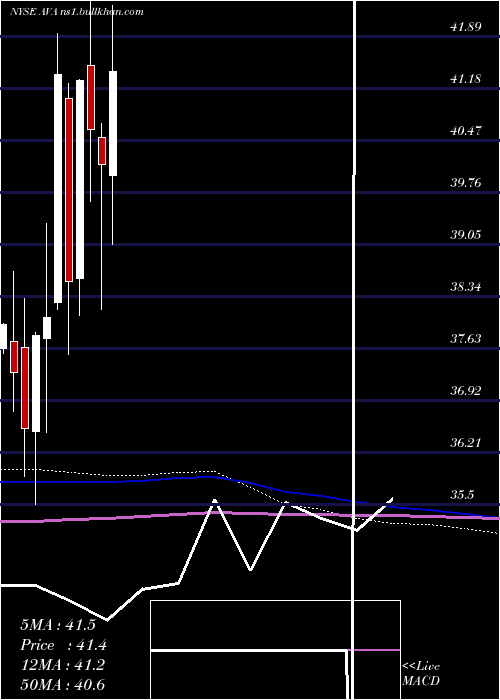Click the 40.47 price axis label
Viewport: 500px width, 700px height.
click(x=466, y=131)
